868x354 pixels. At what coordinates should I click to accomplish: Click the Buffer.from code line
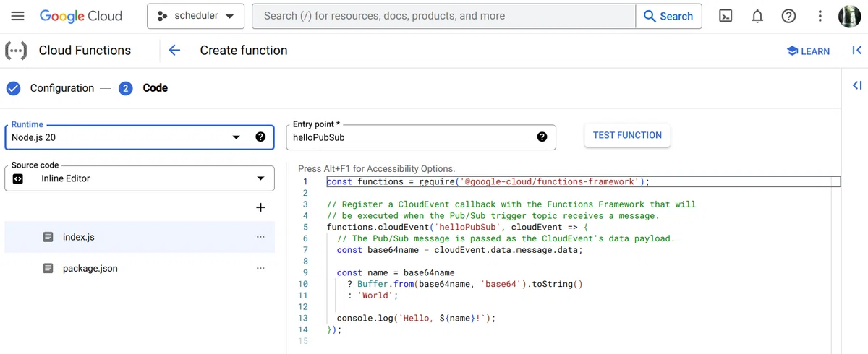(464, 284)
